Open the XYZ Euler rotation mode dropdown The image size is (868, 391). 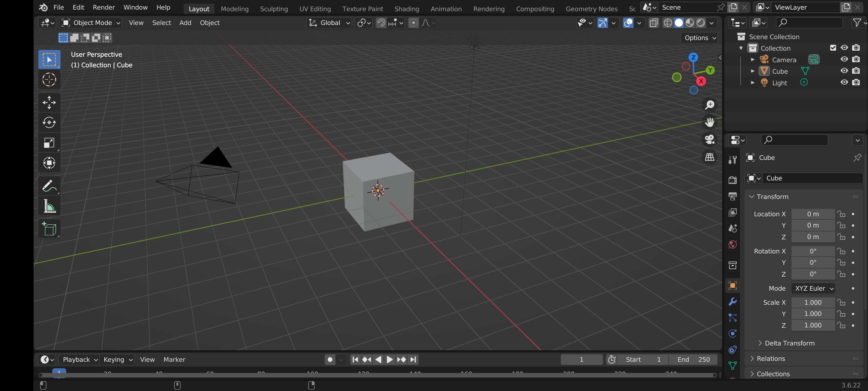point(813,288)
